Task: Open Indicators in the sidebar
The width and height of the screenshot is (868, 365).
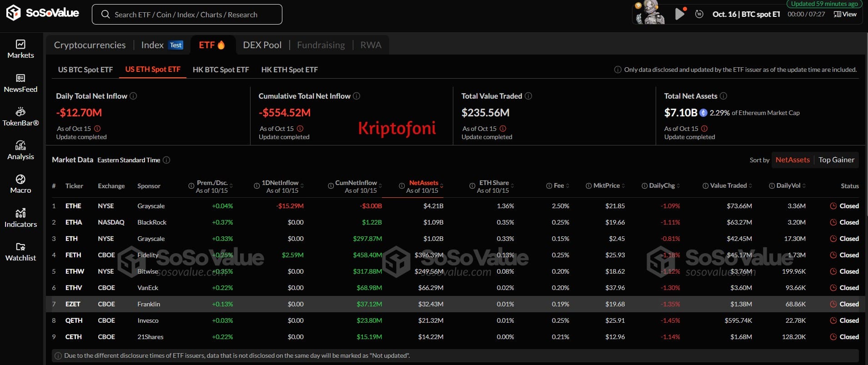Action: pos(20,218)
